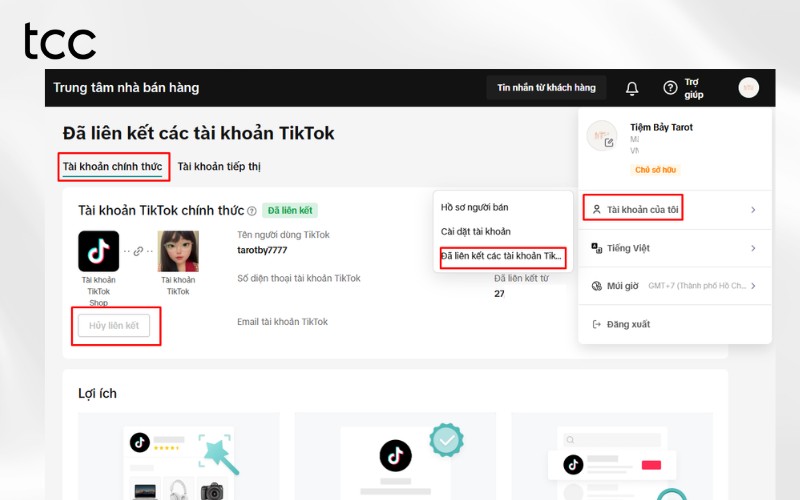Click the Trợ giúp help link

(x=694, y=88)
